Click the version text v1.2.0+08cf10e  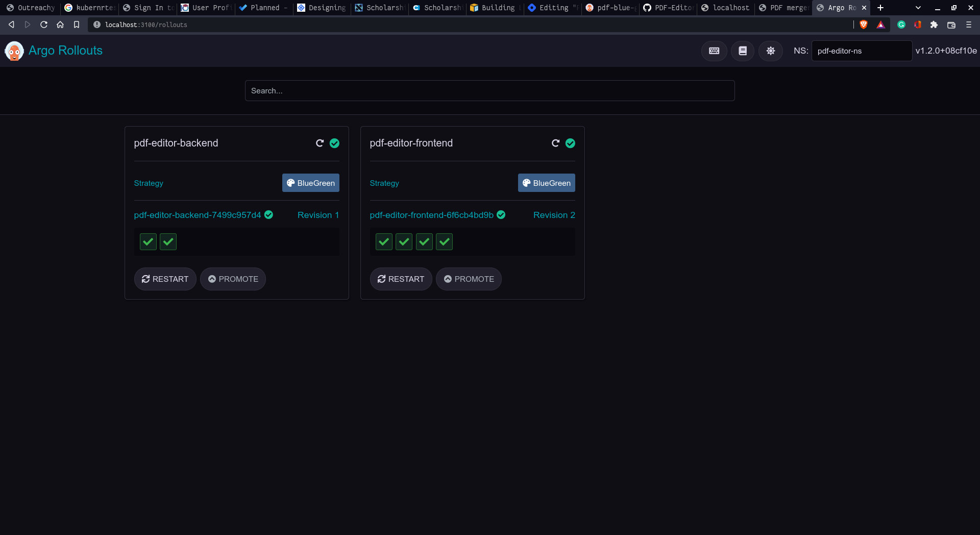(946, 51)
